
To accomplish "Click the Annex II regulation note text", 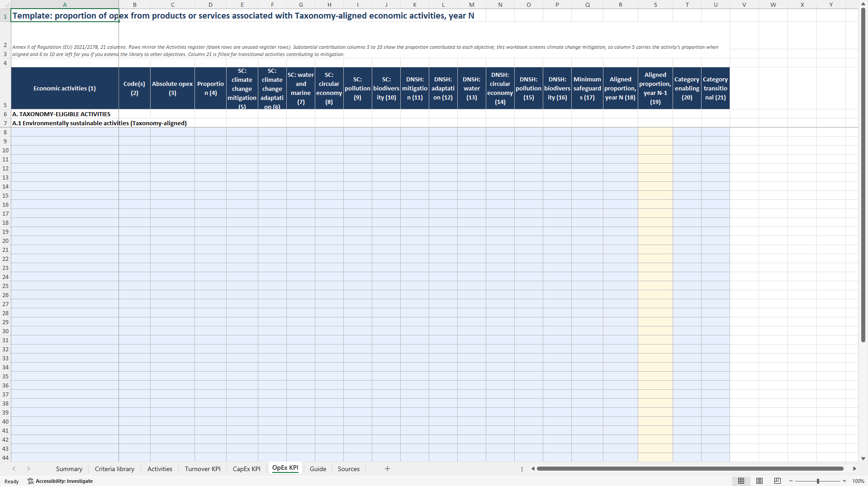I will (x=365, y=51).
